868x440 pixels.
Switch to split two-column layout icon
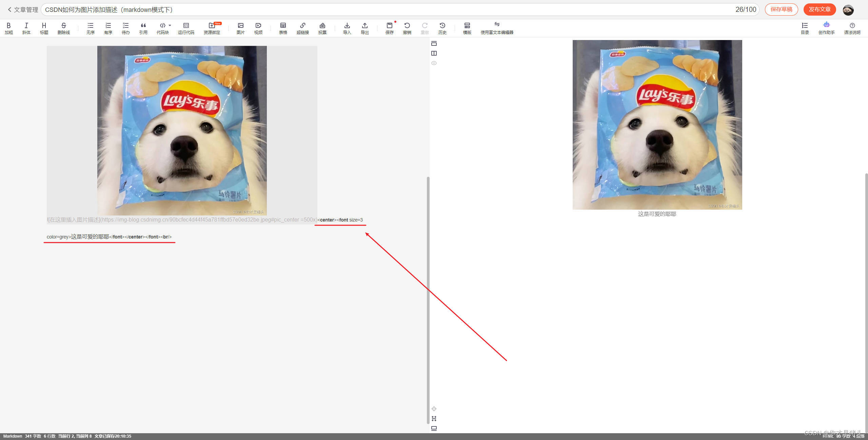click(434, 53)
